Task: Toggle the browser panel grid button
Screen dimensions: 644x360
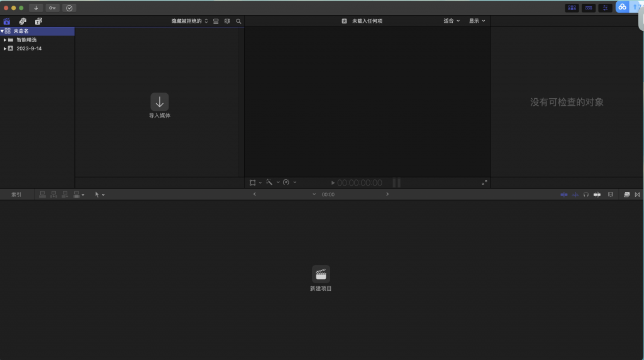Action: click(572, 8)
